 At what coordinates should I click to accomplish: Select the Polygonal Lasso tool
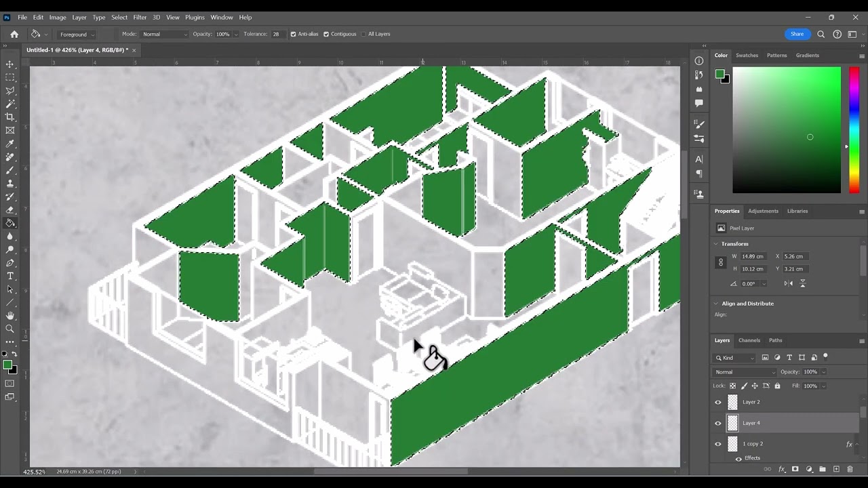point(10,91)
